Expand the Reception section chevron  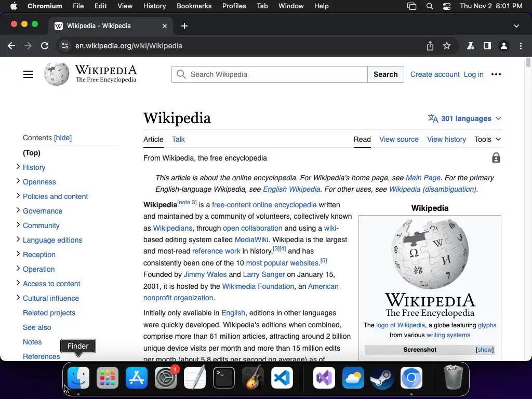[x=18, y=254]
